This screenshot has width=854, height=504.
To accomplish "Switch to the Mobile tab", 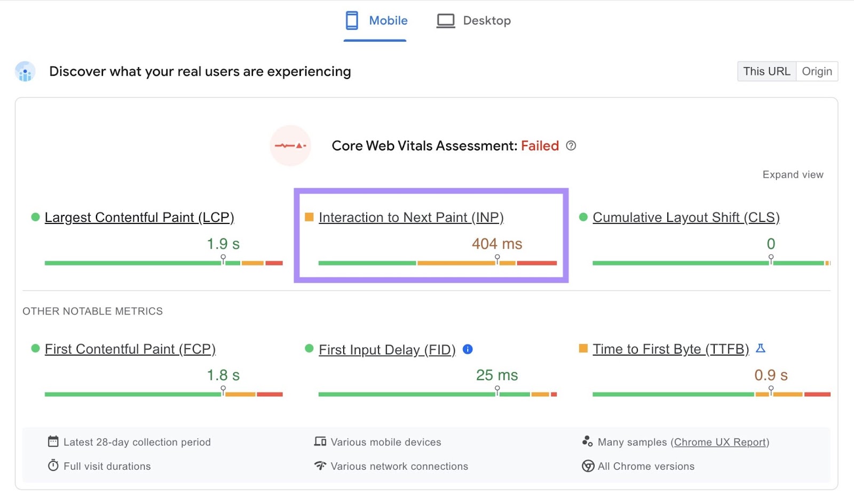I will 388,20.
